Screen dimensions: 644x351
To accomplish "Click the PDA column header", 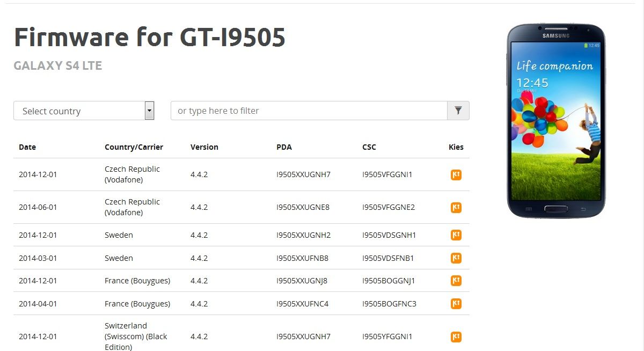I will (x=284, y=147).
